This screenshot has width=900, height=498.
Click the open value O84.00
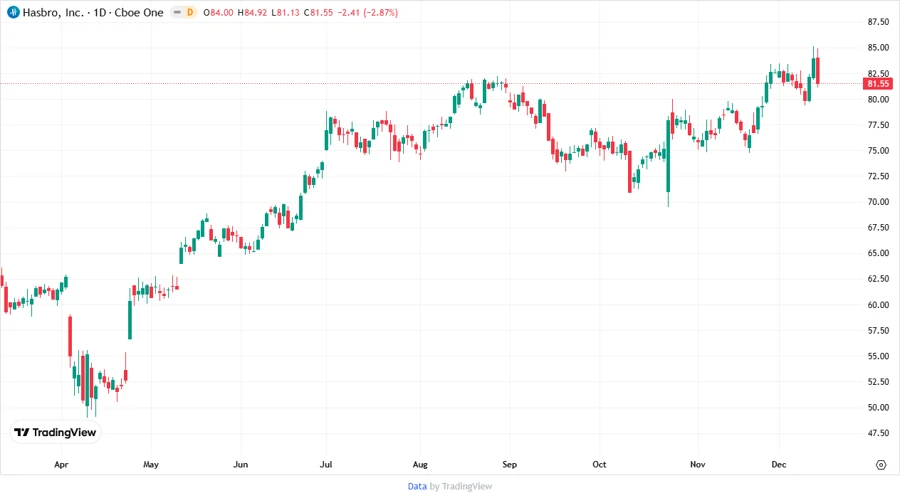tap(219, 12)
